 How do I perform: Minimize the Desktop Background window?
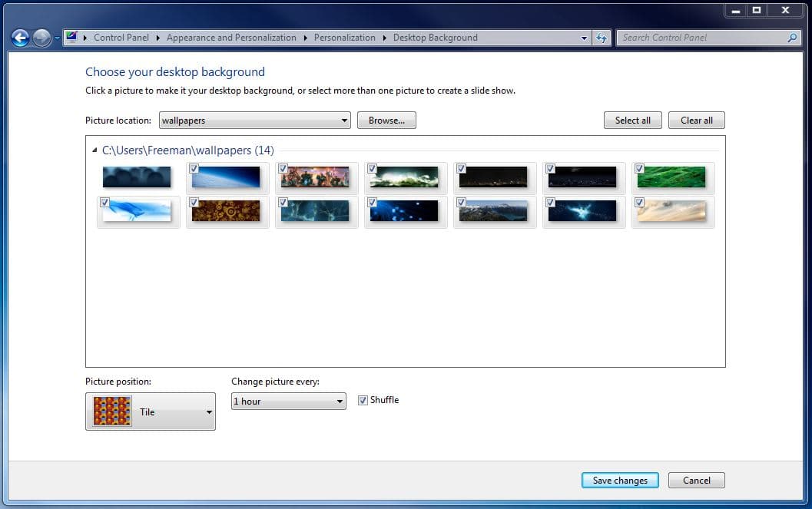coord(735,10)
